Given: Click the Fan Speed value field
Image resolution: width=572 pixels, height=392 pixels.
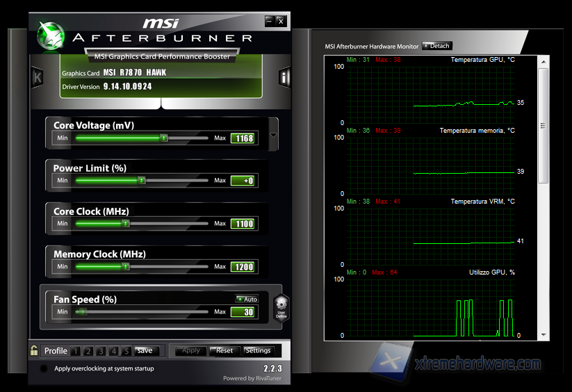Looking at the screenshot, I should pyautogui.click(x=243, y=312).
